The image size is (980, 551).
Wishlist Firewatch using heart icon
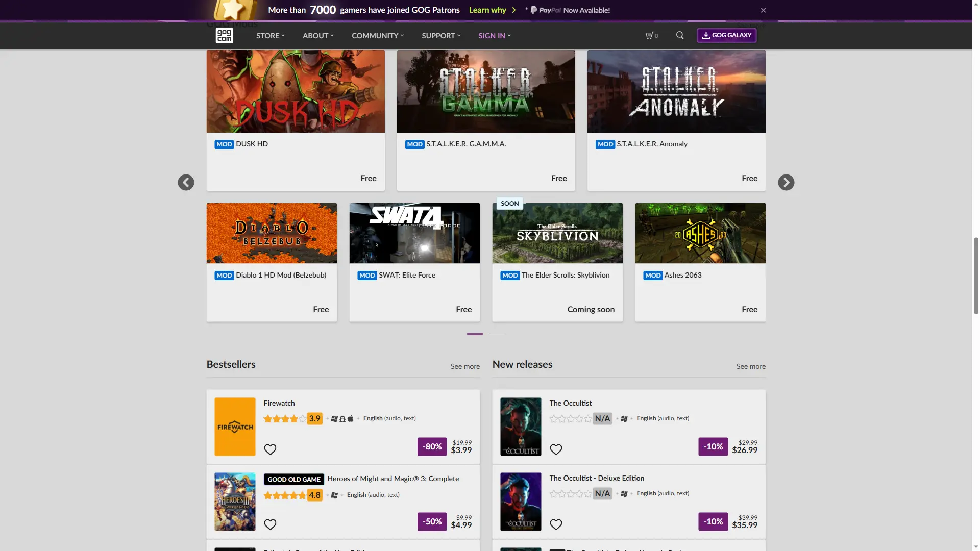click(x=270, y=449)
